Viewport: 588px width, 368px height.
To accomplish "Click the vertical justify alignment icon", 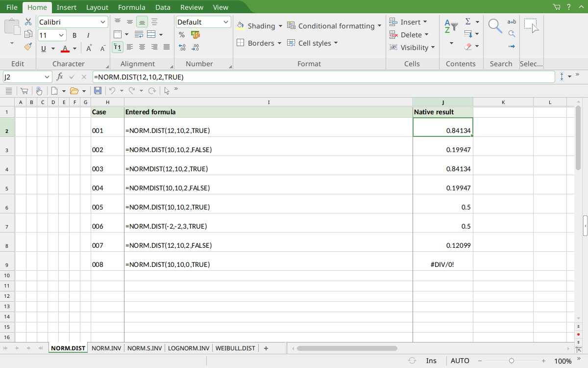I will (x=155, y=22).
